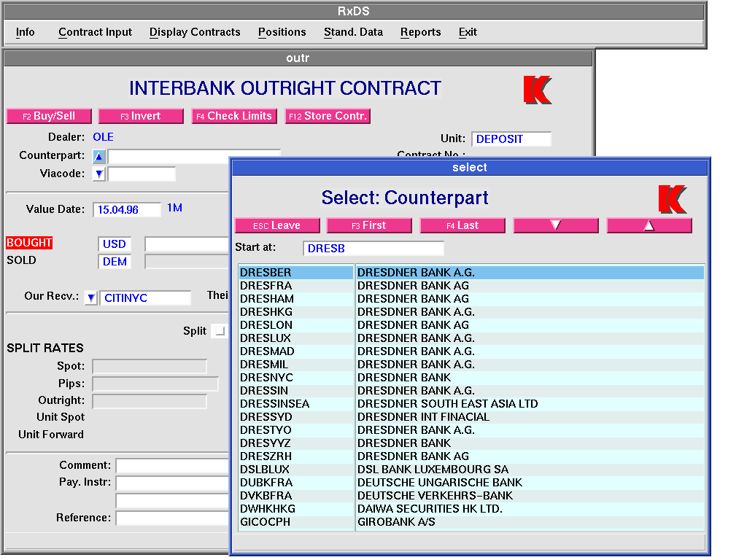The height and width of the screenshot is (560, 747).
Task: Click the F3 First button
Action: pyautogui.click(x=369, y=225)
